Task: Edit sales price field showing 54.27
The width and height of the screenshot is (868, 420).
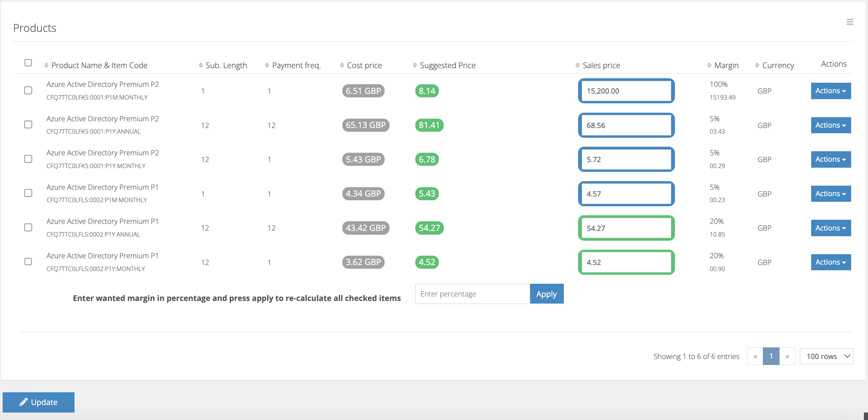Action: 626,228
